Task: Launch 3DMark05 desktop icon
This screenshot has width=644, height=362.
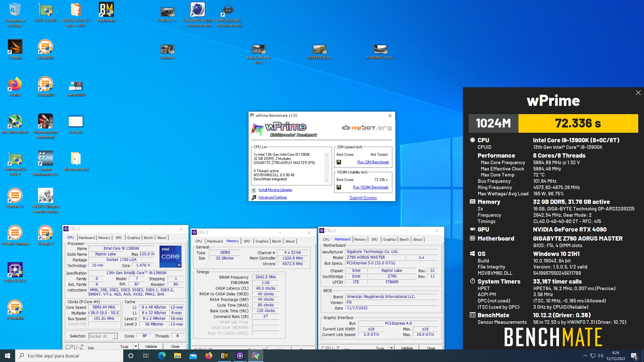Action: tap(46, 49)
